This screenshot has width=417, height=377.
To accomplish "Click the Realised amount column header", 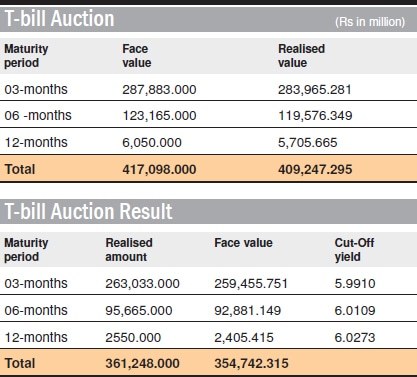I will click(129, 250).
